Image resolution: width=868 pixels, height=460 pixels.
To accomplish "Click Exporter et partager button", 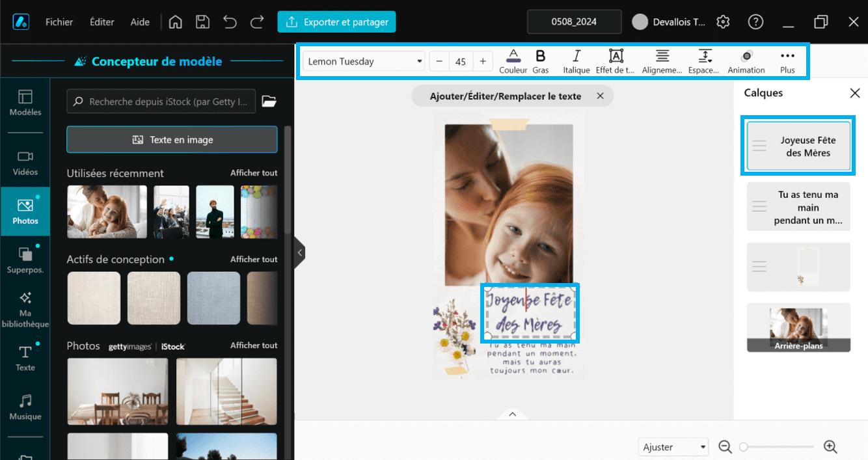I will coord(336,21).
